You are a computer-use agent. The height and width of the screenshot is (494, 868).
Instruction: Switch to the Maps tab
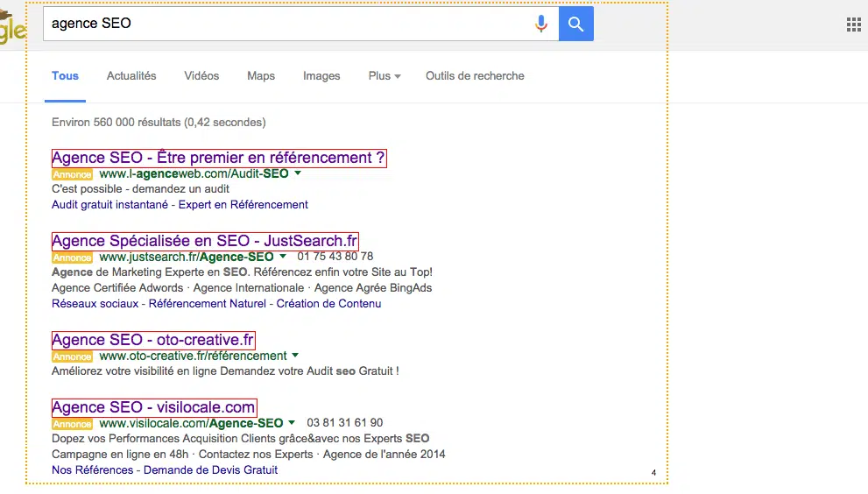(261, 76)
